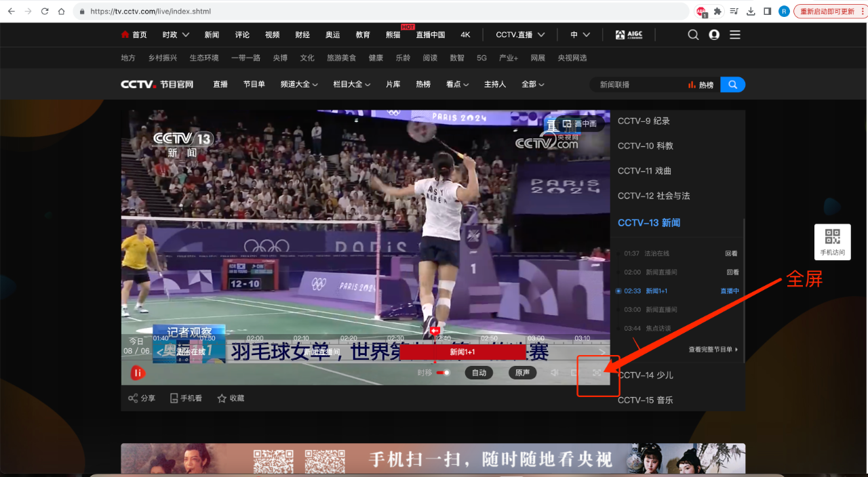Open the 主持人 tab
This screenshot has width=868, height=477.
click(x=495, y=85)
